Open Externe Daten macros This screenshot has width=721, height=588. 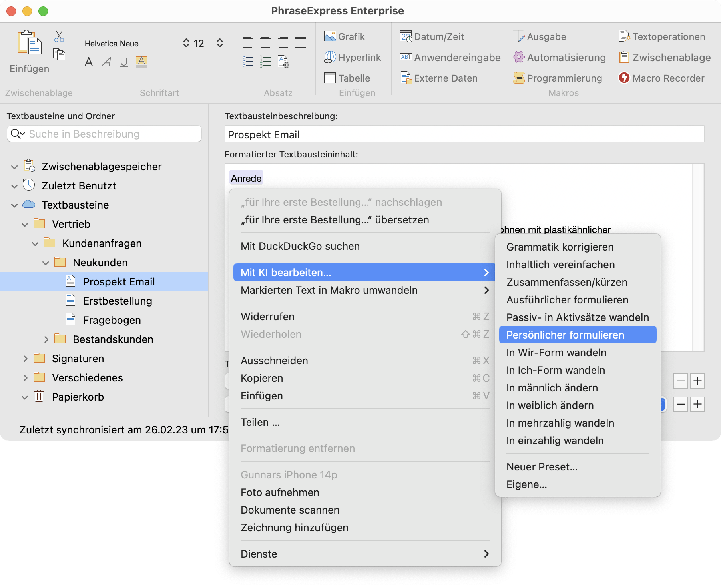[x=439, y=78]
